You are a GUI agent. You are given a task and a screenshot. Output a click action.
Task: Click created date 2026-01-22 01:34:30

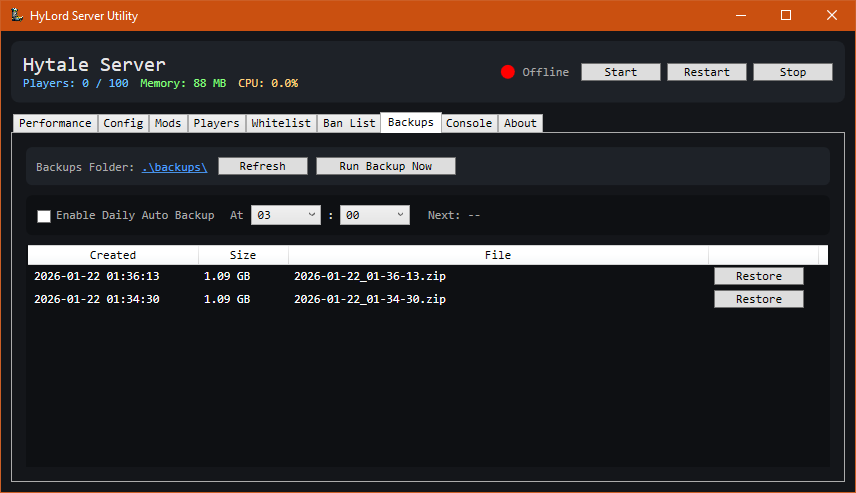(97, 299)
